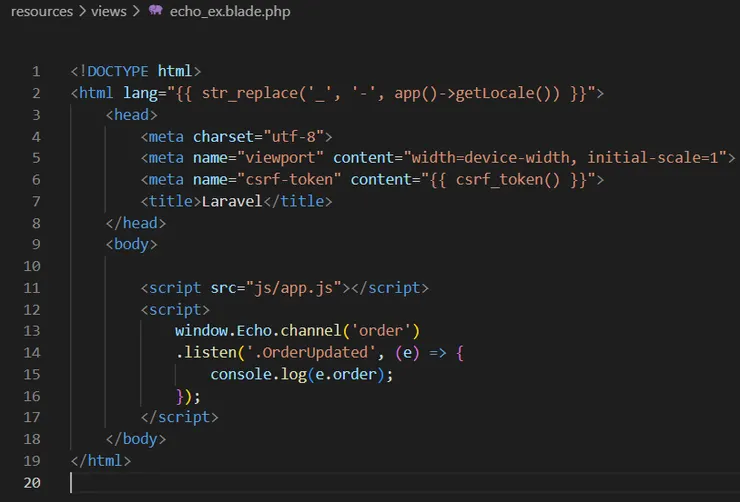Click 'getLocale' on line 2

coord(495,93)
